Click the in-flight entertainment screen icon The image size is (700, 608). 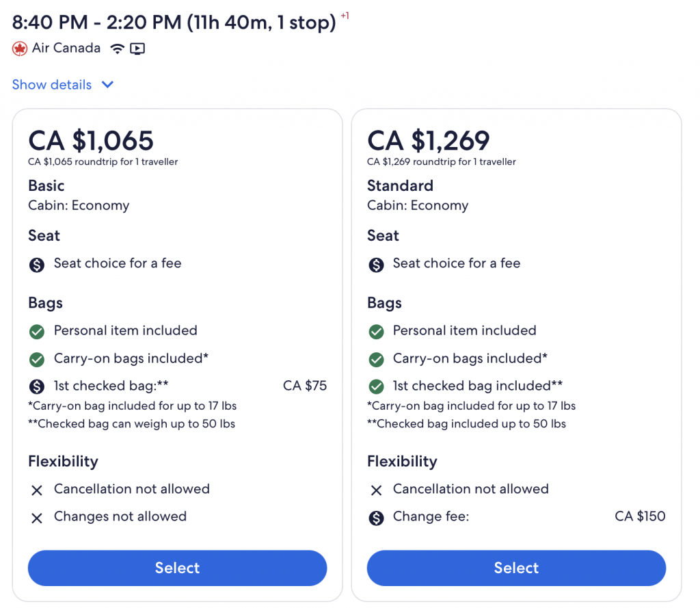pos(137,49)
